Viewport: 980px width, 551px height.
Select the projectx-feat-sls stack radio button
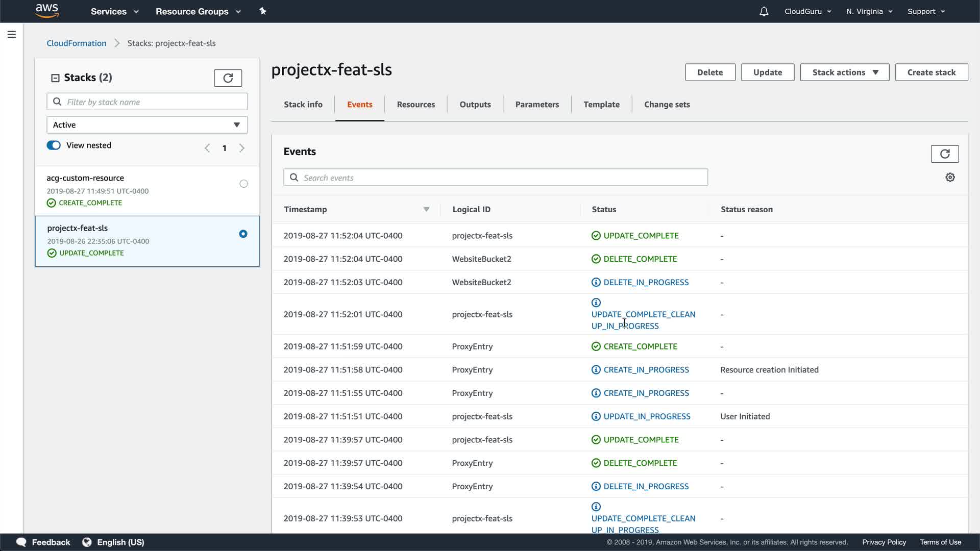243,234
